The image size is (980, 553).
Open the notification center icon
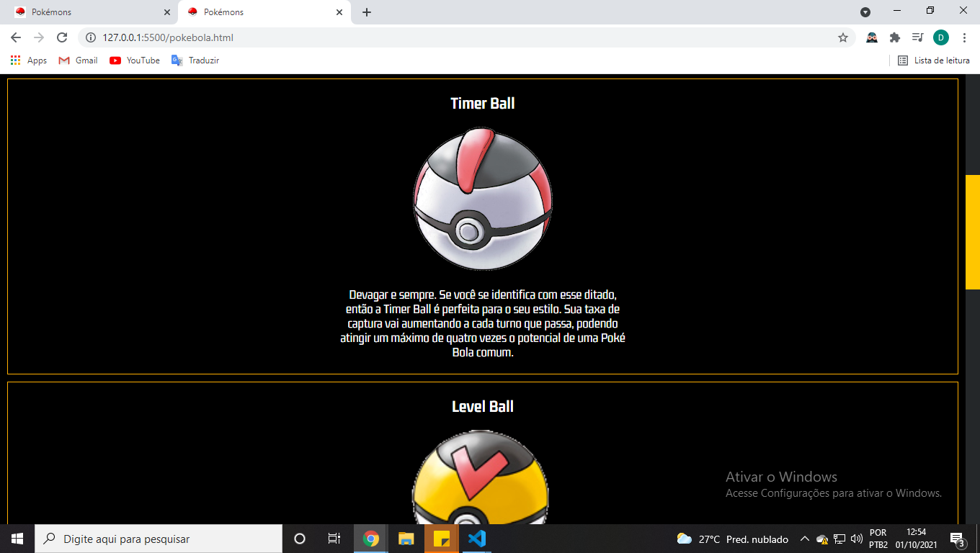(x=958, y=539)
